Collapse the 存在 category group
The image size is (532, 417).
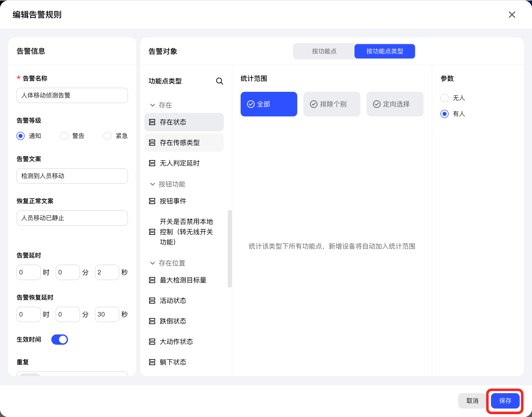tap(153, 105)
